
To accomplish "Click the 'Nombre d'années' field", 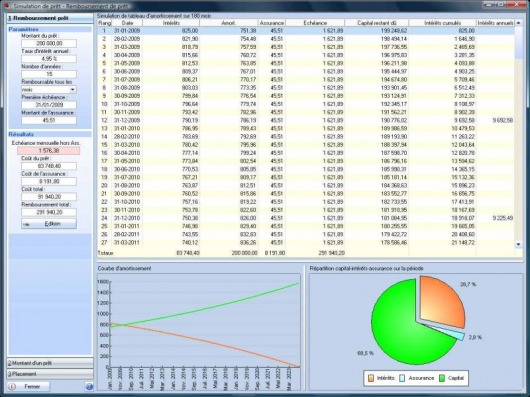I will pos(49,74).
